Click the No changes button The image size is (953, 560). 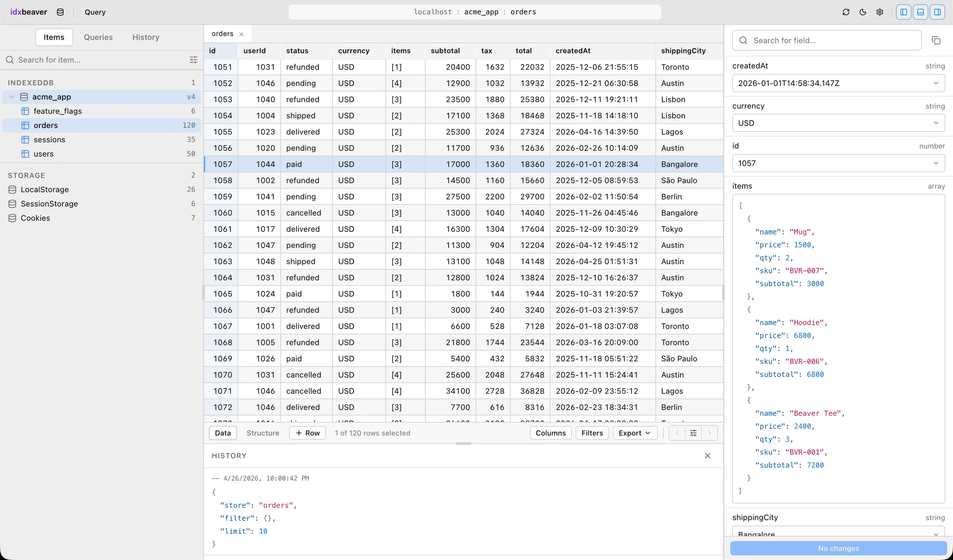point(838,548)
